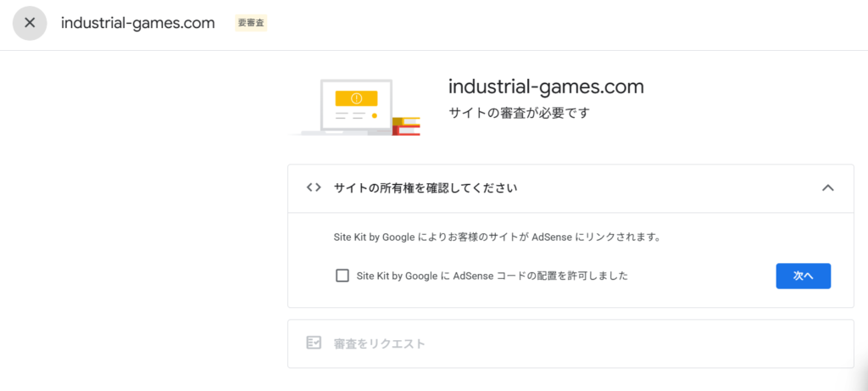Tick the Site Kit AdSense code permission checkbox
The image size is (868, 391).
342,276
